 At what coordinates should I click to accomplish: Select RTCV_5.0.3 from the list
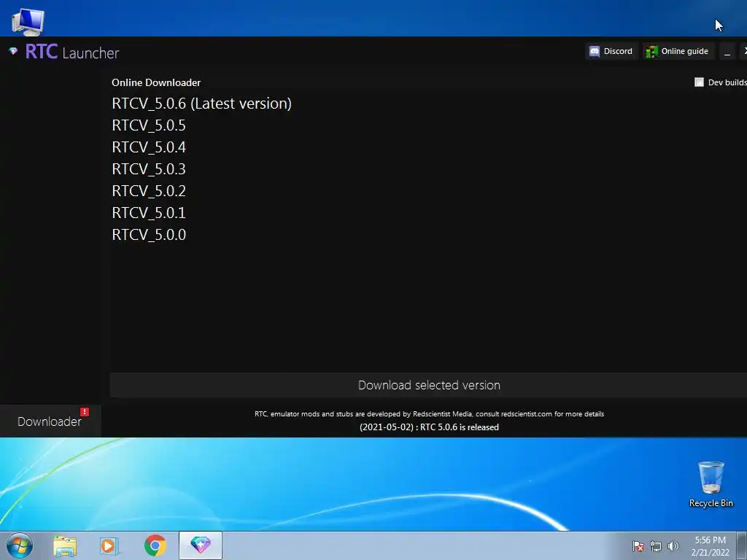(149, 169)
